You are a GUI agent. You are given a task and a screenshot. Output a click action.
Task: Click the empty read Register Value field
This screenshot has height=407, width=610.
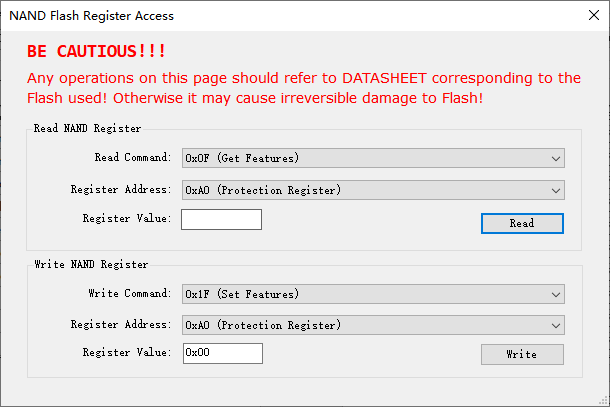(x=221, y=219)
